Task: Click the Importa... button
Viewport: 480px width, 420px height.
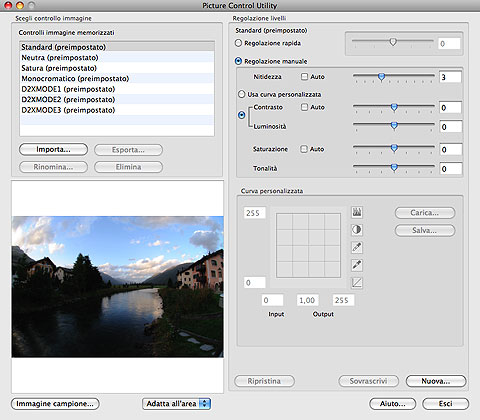Action: [x=53, y=150]
